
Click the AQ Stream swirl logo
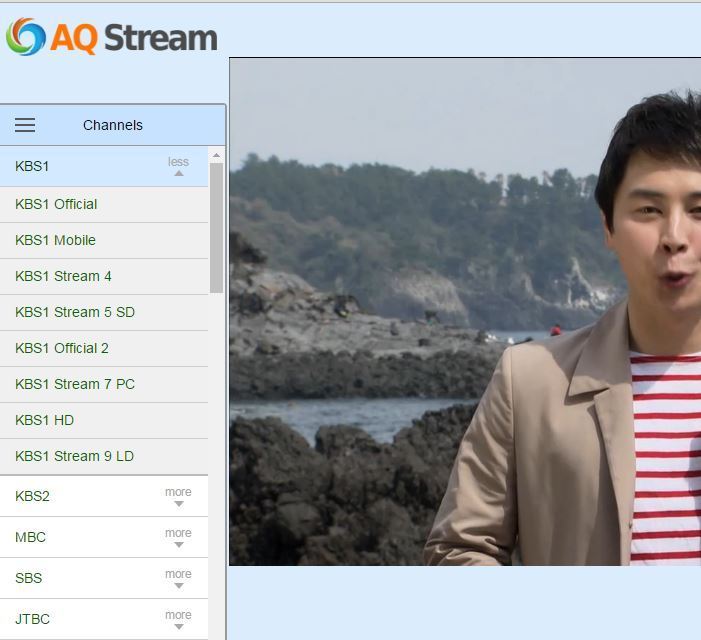click(26, 37)
